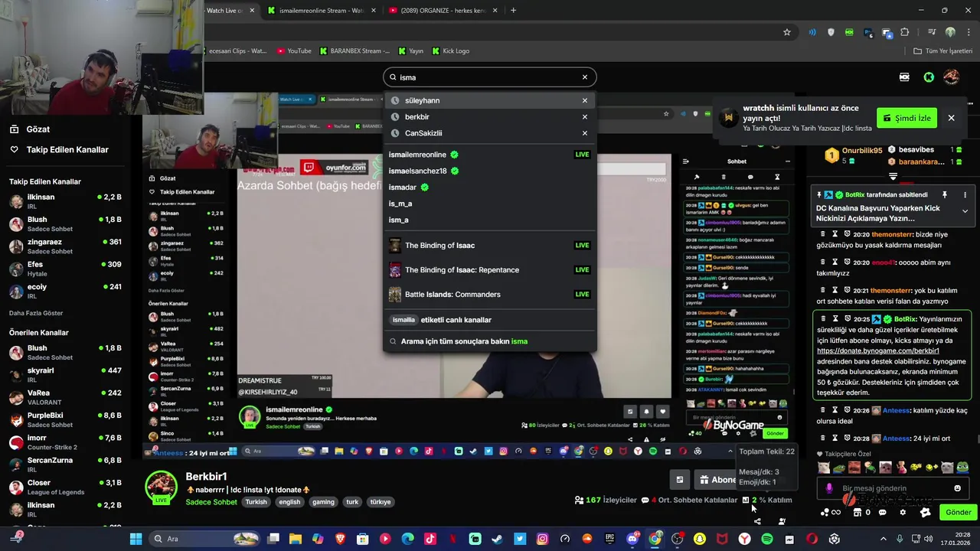The width and height of the screenshot is (980, 551).
Task: Click Berkbir1 streamer avatar
Action: (x=162, y=487)
